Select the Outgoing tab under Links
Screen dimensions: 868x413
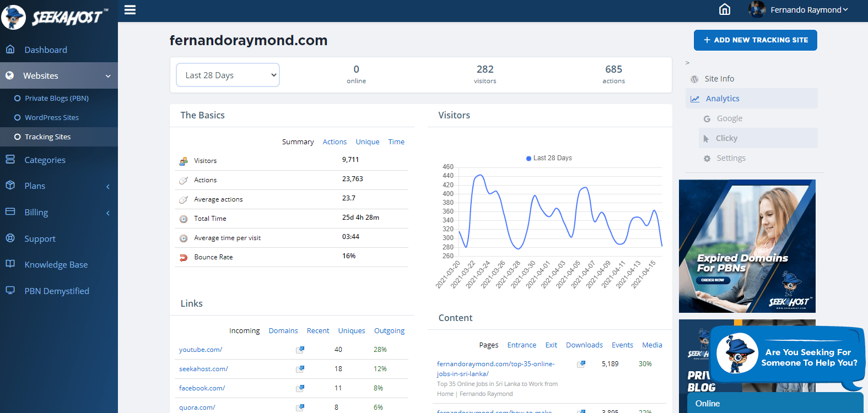(389, 330)
